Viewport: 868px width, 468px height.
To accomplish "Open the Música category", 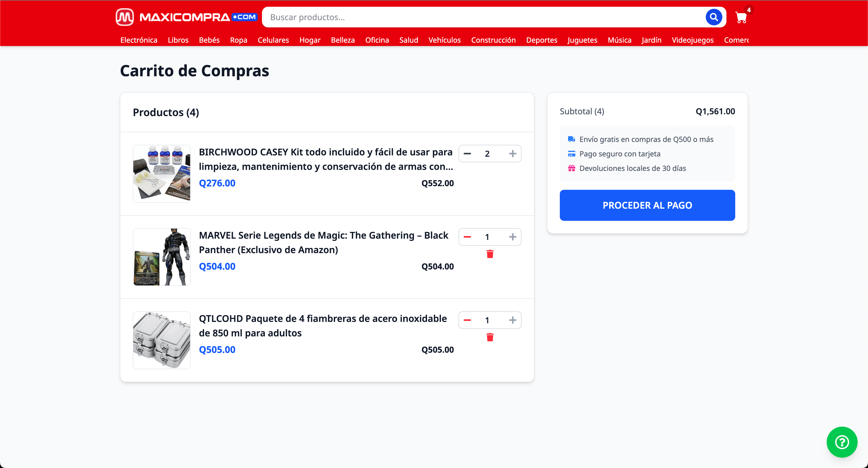I will [619, 40].
